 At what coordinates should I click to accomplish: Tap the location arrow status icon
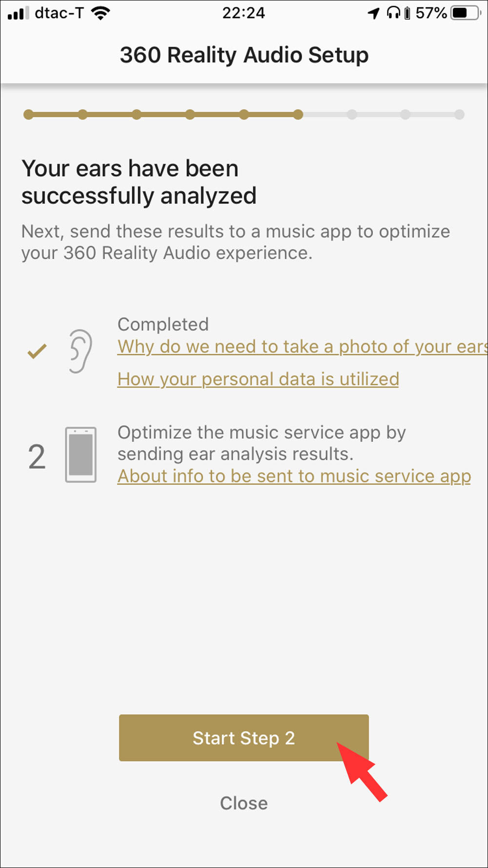[374, 13]
